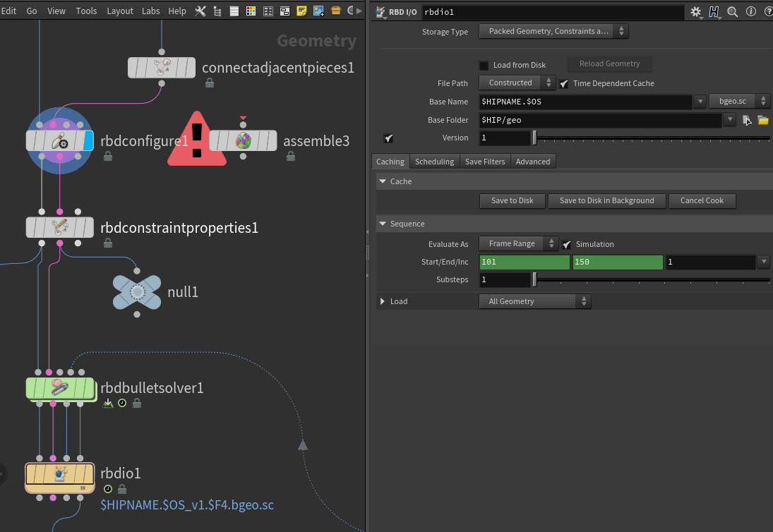The width and height of the screenshot is (773, 532).
Task: Enable the Load from Disk checkbox
Action: pyautogui.click(x=484, y=65)
